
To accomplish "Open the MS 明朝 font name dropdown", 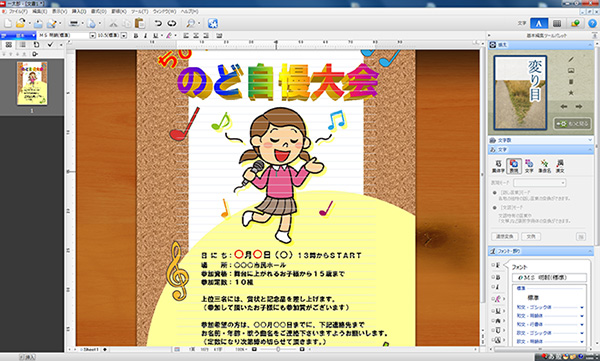I will (92, 36).
